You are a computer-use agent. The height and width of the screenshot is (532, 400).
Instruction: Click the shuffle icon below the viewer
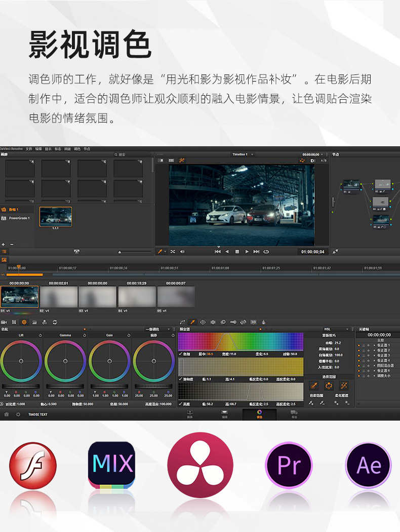173,252
